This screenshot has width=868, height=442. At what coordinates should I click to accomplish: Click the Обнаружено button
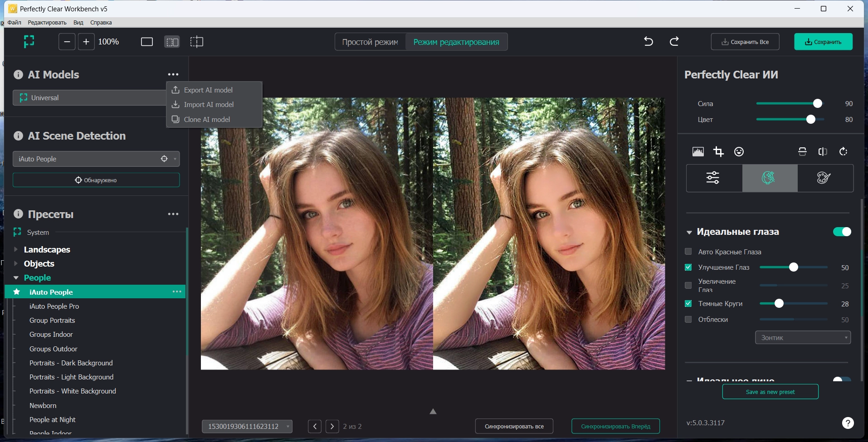96,180
